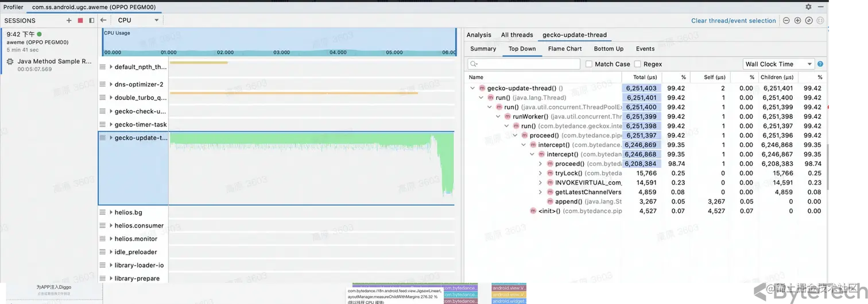The image size is (868, 304).
Task: Sort by the Name column header
Action: (542, 77)
